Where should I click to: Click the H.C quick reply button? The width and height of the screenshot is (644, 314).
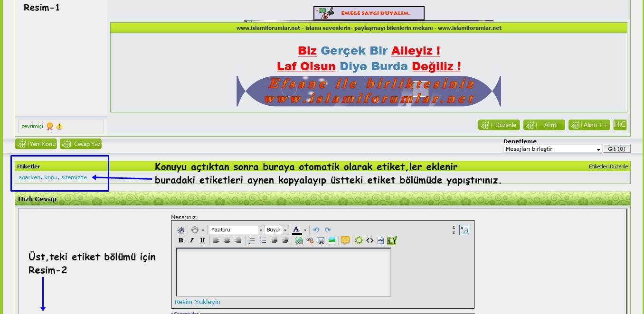point(620,125)
